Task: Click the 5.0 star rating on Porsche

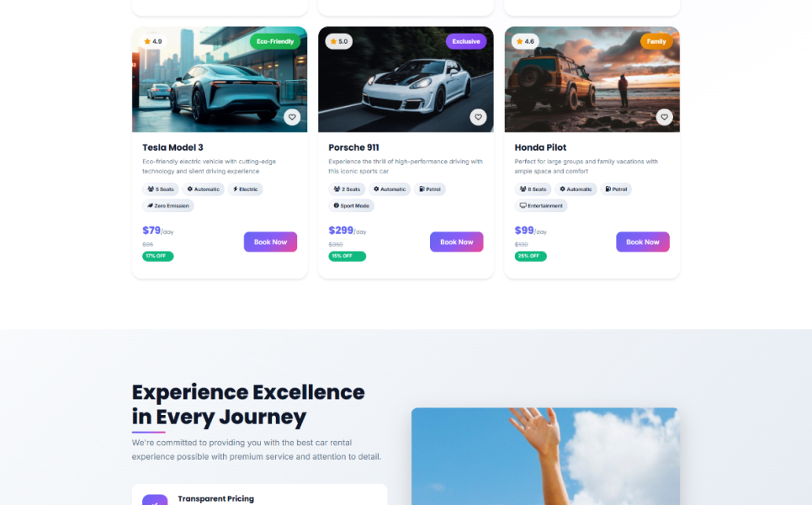Action: [x=339, y=41]
